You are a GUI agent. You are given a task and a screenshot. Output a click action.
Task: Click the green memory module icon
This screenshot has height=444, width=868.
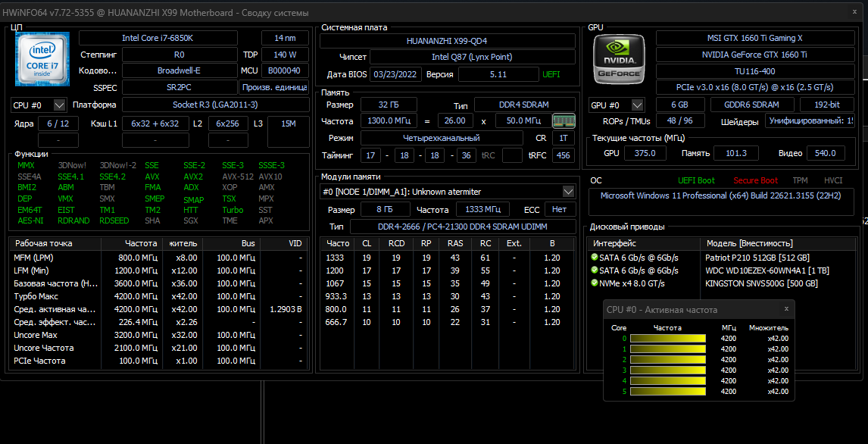click(x=564, y=120)
